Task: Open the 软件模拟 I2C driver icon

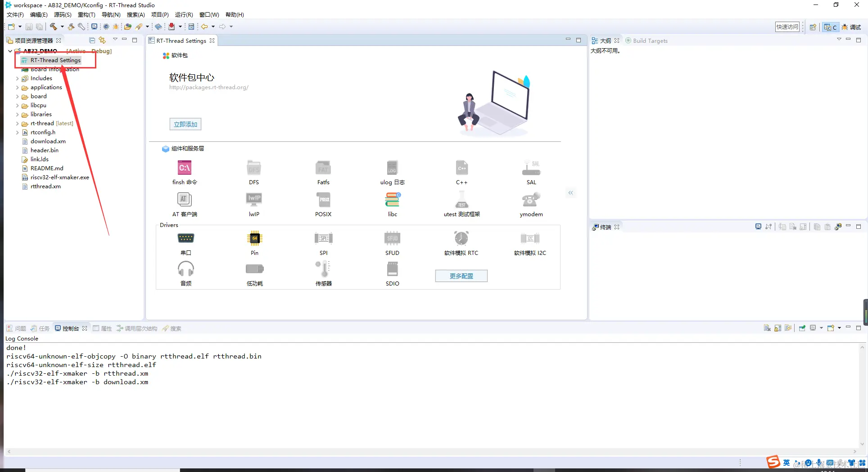Action: tap(530, 238)
